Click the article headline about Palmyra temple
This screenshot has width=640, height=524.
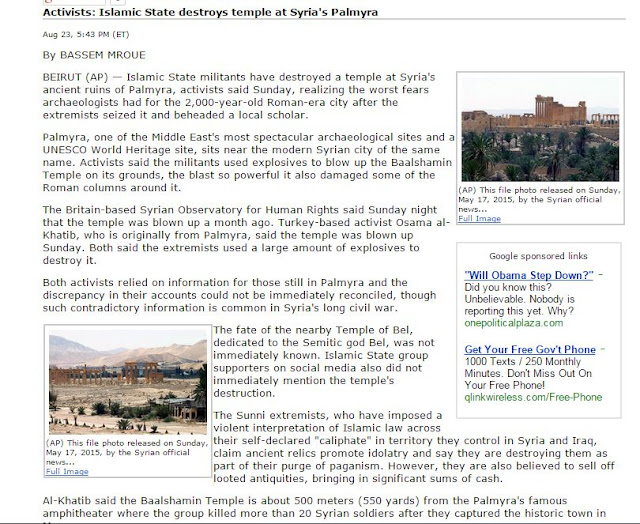coord(210,12)
